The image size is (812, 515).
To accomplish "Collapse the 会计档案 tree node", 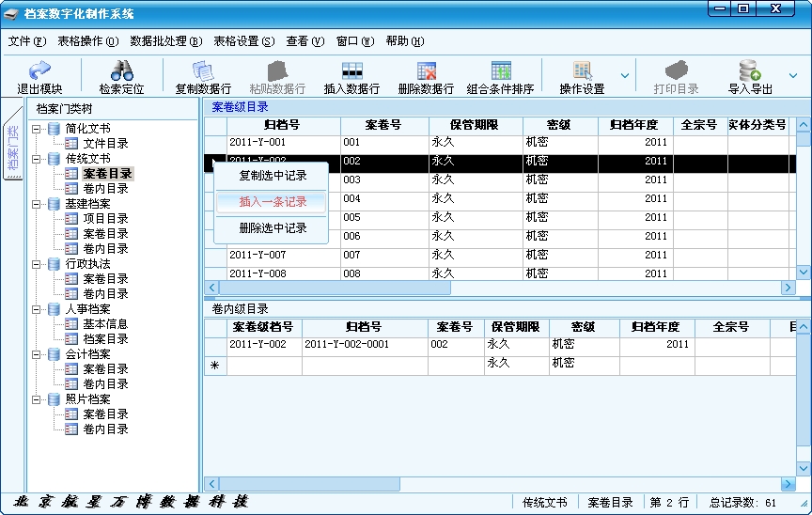I will (x=38, y=354).
